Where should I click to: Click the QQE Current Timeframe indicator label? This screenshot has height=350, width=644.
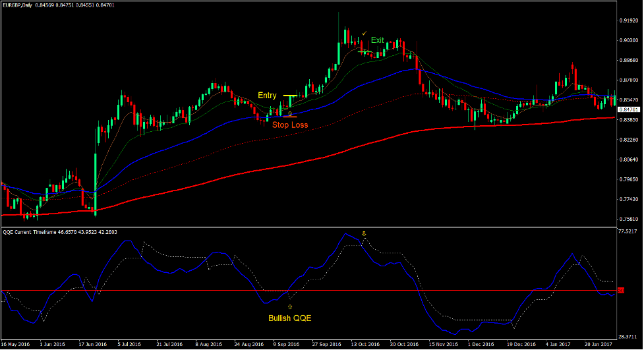pos(40,233)
